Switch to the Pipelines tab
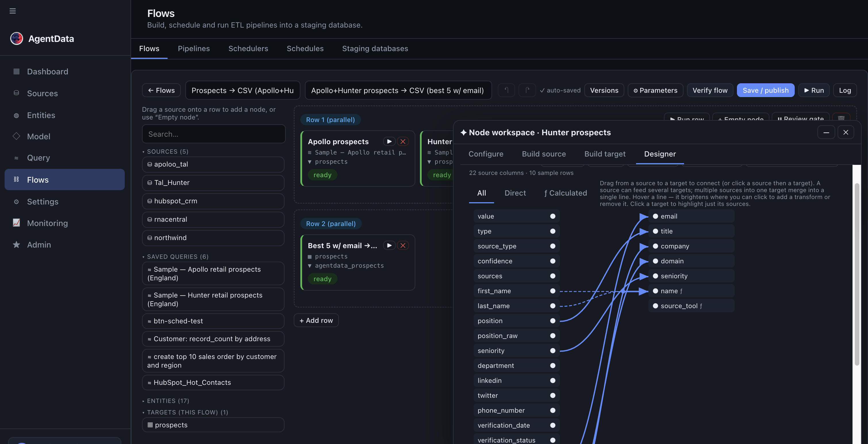This screenshot has width=868, height=444. (x=194, y=49)
